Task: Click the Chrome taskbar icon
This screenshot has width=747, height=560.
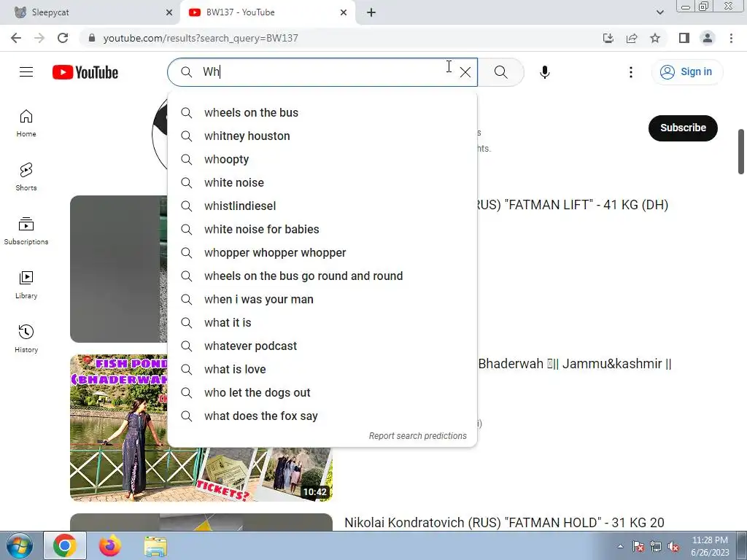Action: [x=65, y=545]
